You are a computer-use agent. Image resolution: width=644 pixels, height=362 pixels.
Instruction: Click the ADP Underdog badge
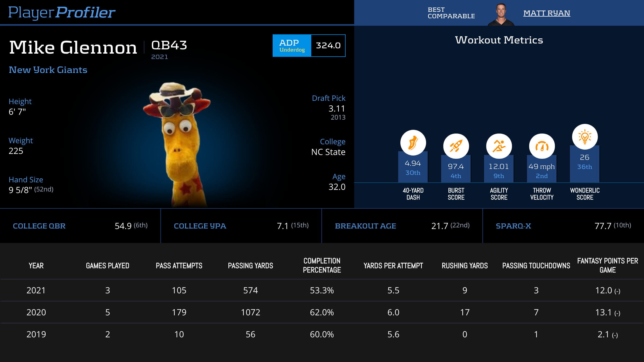[292, 46]
